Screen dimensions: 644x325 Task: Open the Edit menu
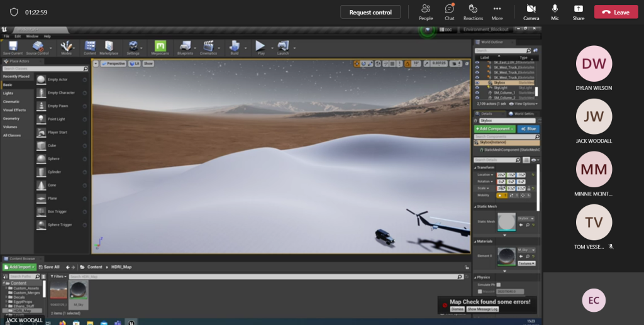18,36
